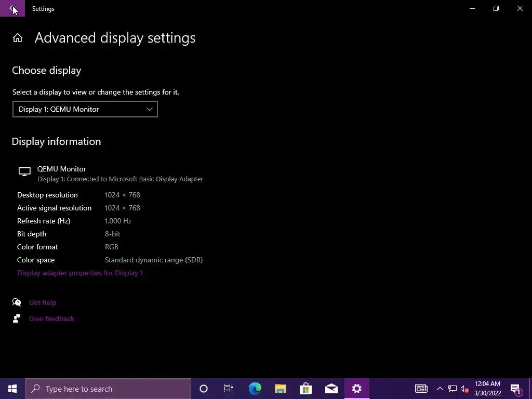This screenshot has width=532, height=399.
Task: Open Microsoft Store from the taskbar
Action: (305, 389)
